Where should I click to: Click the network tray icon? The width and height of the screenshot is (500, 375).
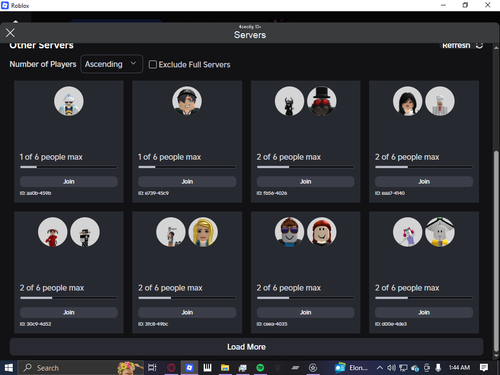[x=403, y=368]
